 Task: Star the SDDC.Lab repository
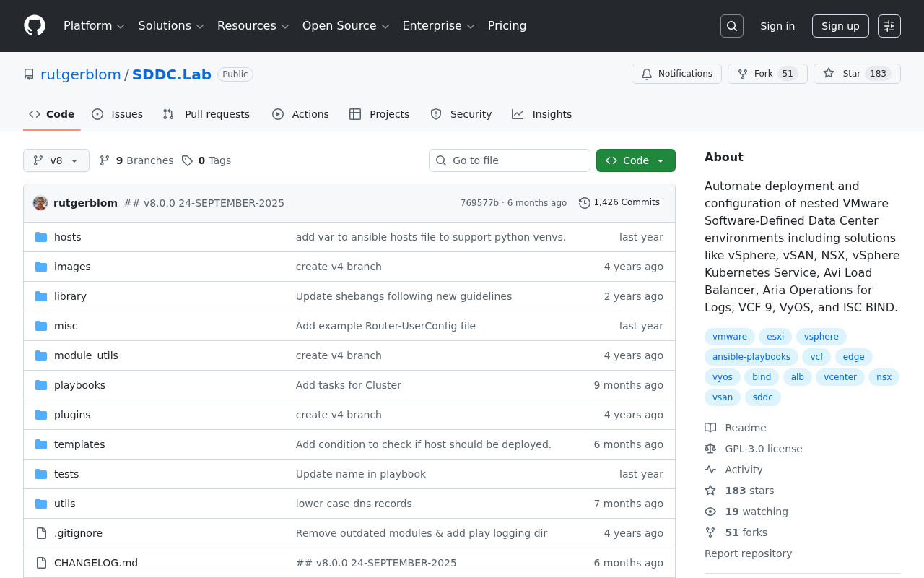856,74
